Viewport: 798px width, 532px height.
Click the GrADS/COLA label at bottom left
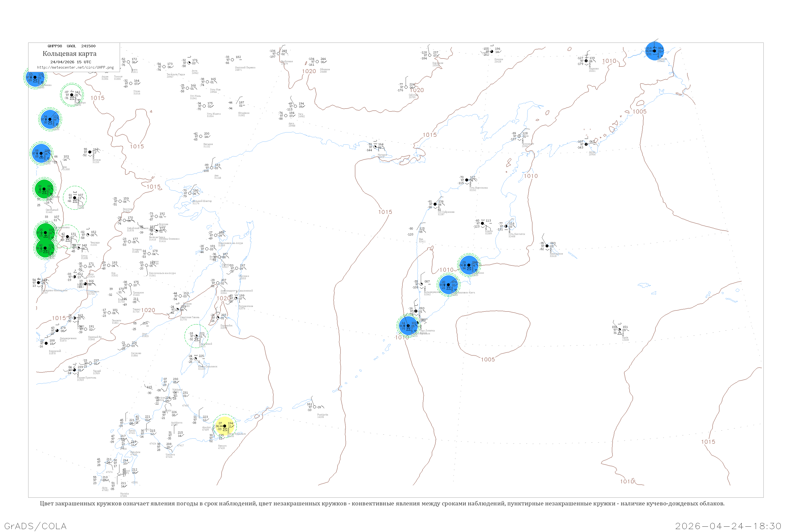(x=35, y=526)
